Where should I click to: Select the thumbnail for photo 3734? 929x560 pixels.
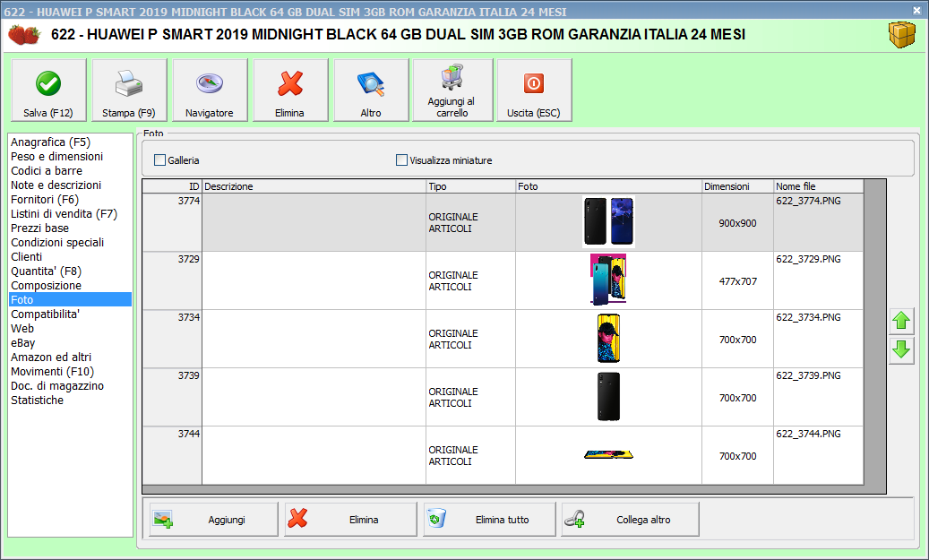click(608, 339)
